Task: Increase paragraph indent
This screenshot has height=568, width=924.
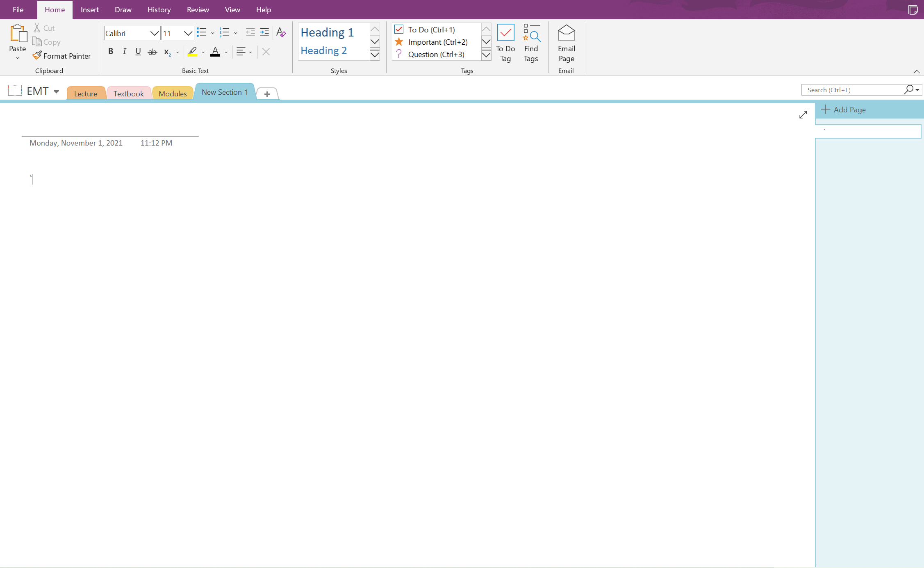Action: coord(264,32)
